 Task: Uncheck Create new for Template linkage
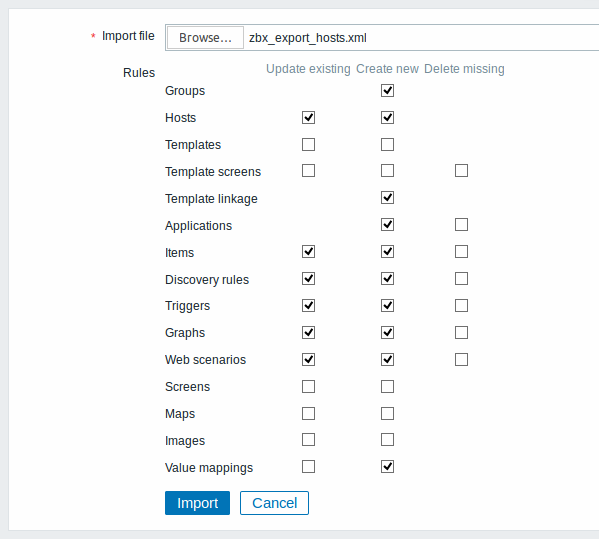[387, 197]
